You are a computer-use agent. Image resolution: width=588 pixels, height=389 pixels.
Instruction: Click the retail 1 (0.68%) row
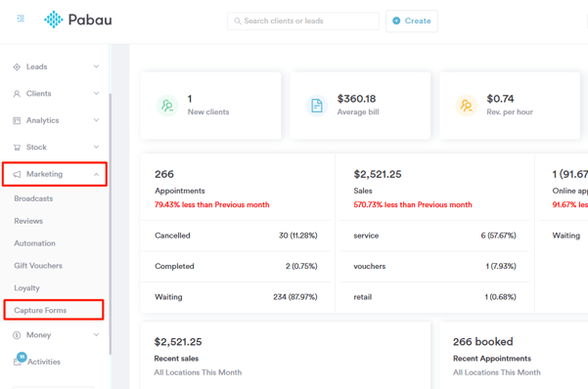(x=434, y=297)
